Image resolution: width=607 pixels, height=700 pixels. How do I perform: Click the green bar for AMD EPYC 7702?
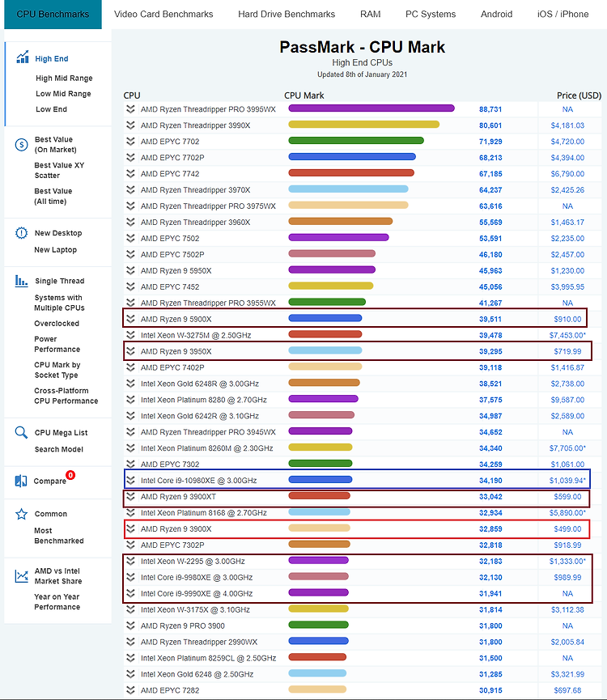click(x=356, y=141)
